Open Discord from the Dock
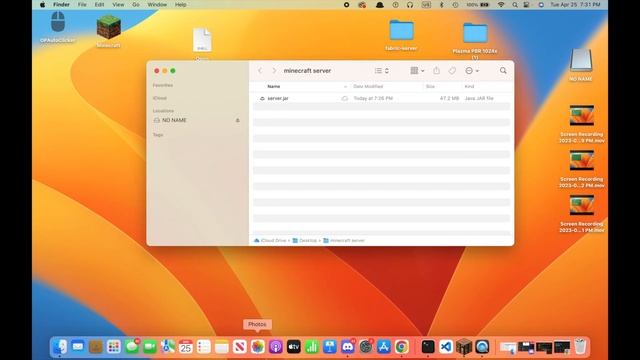This screenshot has height=360, width=640. [x=347, y=347]
